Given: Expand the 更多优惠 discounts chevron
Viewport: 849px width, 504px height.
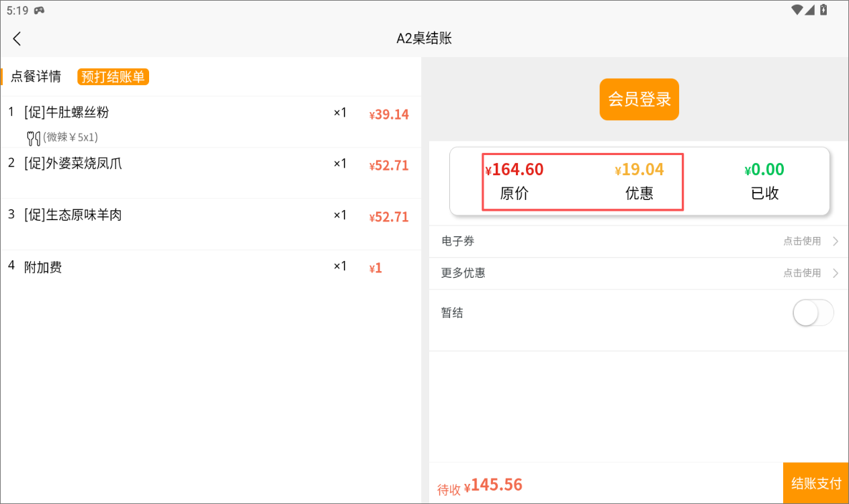Looking at the screenshot, I should [x=836, y=273].
